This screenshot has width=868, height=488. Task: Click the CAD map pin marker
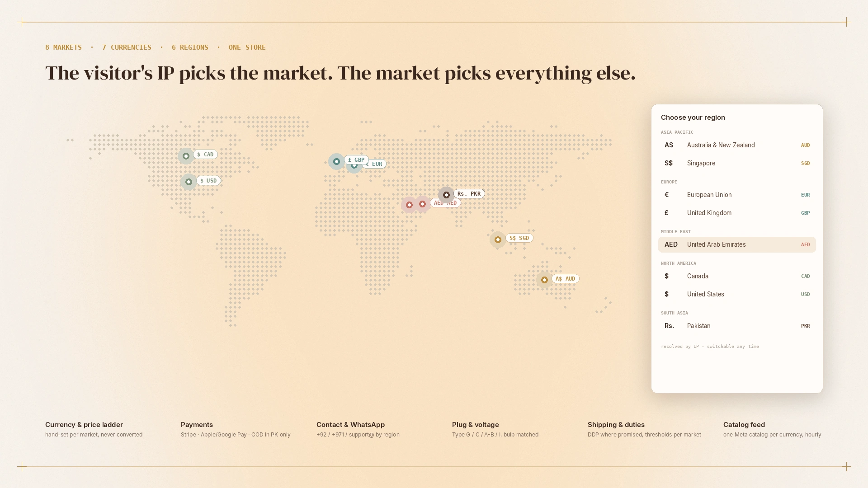click(186, 156)
